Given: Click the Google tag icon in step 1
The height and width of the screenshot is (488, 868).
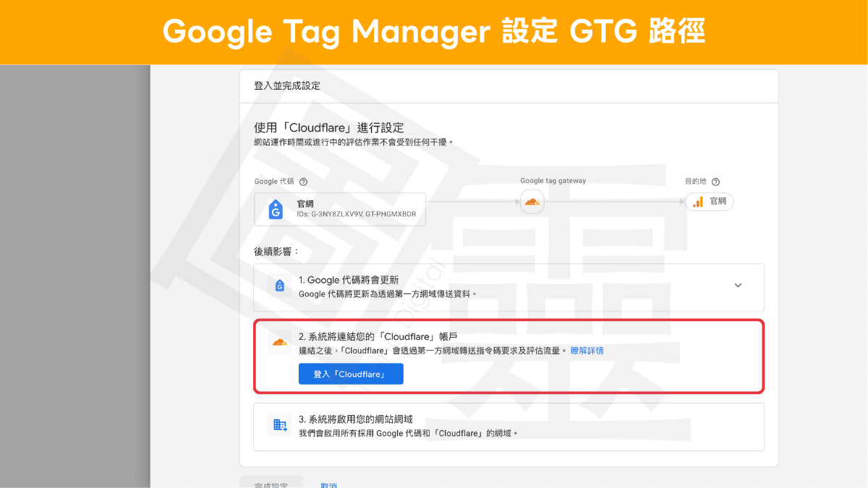Looking at the screenshot, I should pyautogui.click(x=280, y=285).
